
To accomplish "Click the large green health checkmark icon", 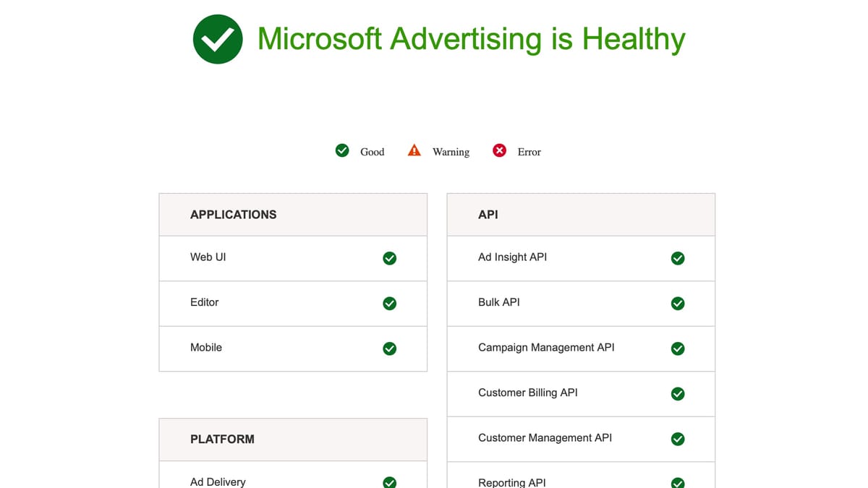I will click(x=218, y=39).
